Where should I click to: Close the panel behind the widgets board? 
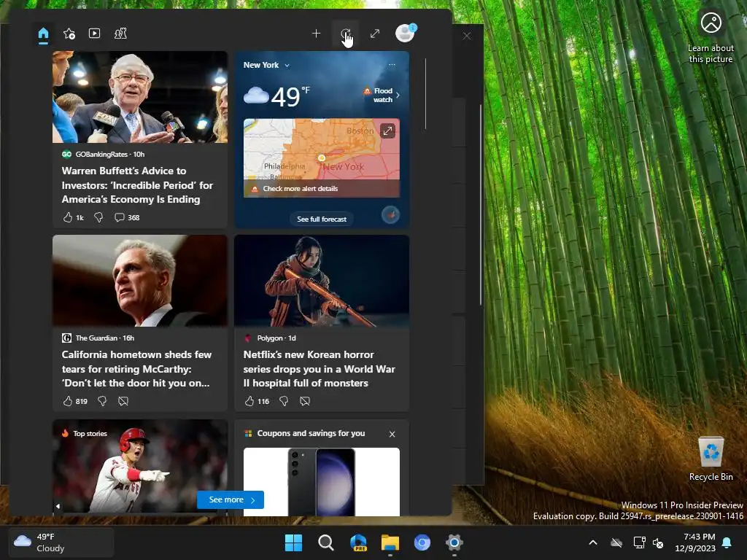pyautogui.click(x=467, y=36)
